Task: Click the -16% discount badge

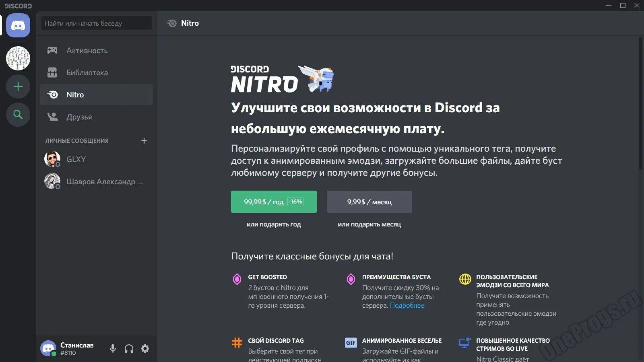Action: [296, 202]
